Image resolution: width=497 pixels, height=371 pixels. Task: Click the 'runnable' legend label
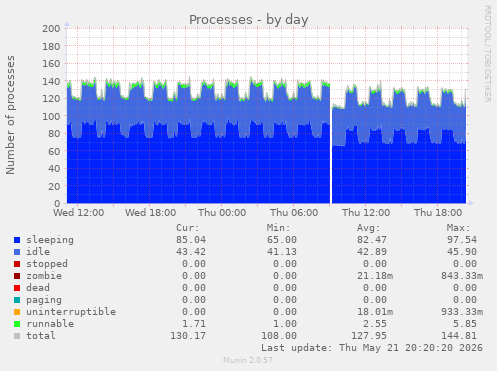50,324
